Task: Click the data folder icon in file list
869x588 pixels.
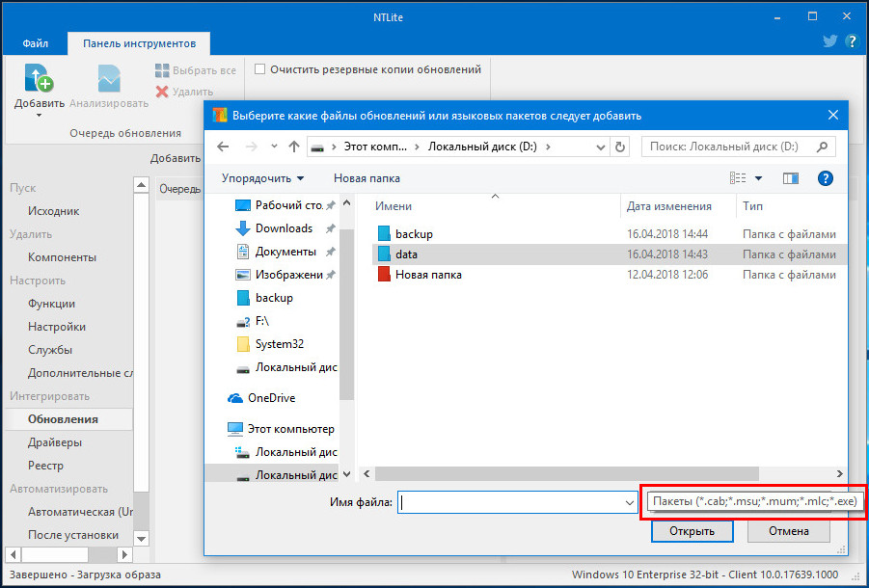Action: tap(384, 254)
